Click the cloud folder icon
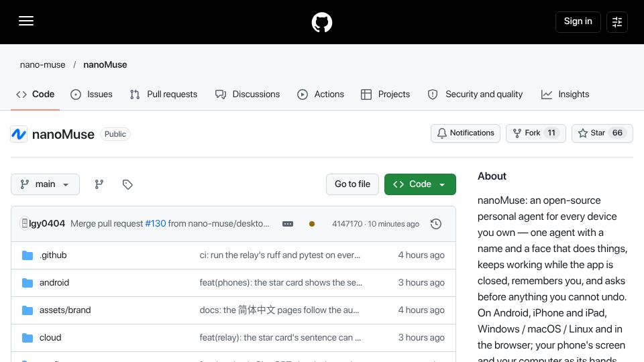 point(27,338)
